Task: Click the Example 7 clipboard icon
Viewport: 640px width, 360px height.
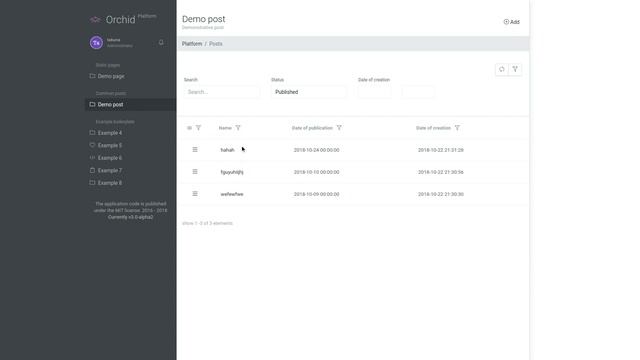Action: pyautogui.click(x=92, y=170)
